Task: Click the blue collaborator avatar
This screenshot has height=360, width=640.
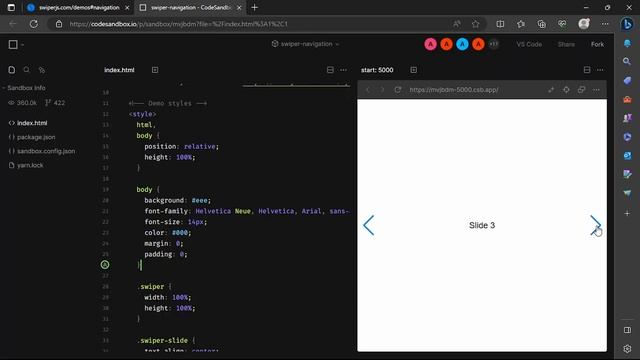Action: [462, 44]
